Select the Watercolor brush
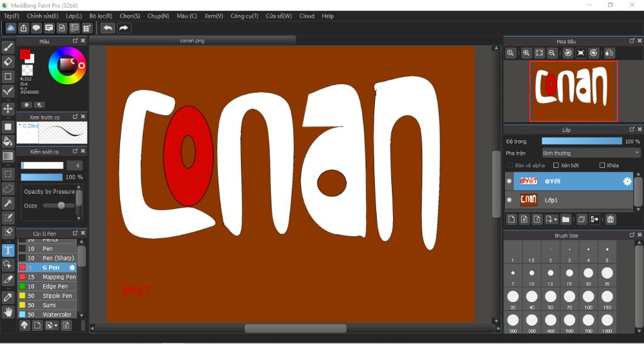 47,314
